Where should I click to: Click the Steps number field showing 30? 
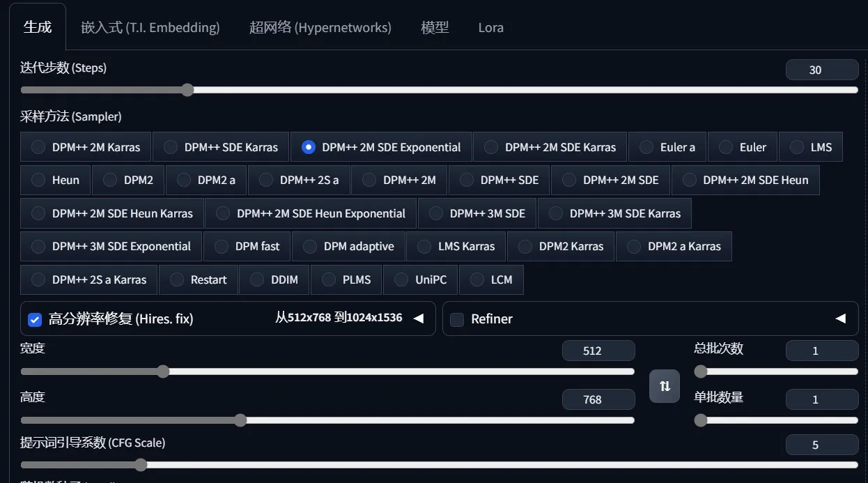point(821,70)
